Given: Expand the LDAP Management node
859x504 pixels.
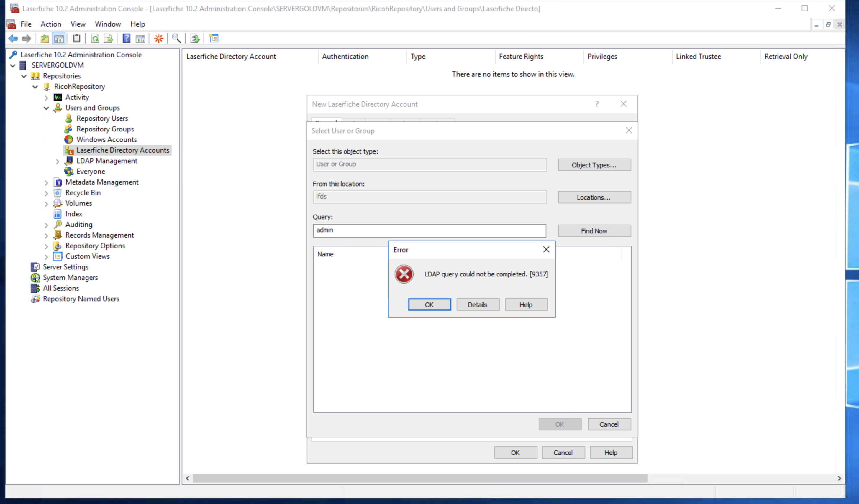Looking at the screenshot, I should [58, 162].
